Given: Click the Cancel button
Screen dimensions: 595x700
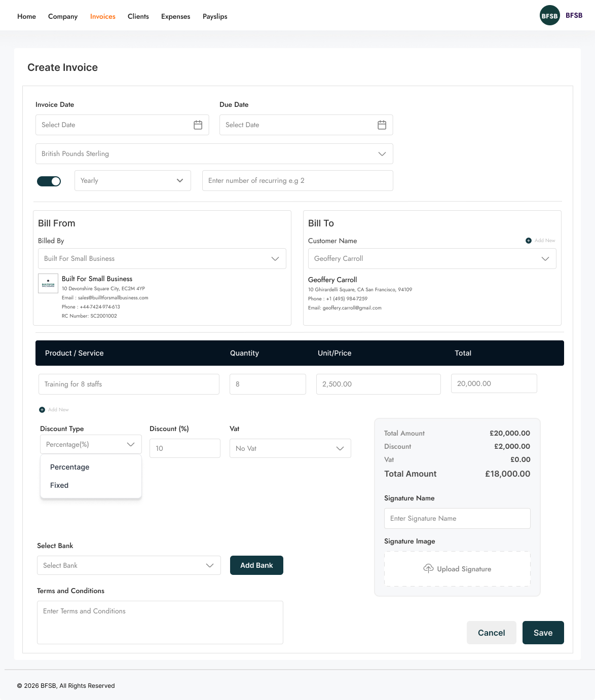Looking at the screenshot, I should point(492,633).
